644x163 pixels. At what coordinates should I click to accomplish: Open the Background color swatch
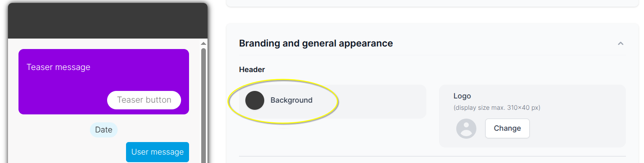(255, 101)
